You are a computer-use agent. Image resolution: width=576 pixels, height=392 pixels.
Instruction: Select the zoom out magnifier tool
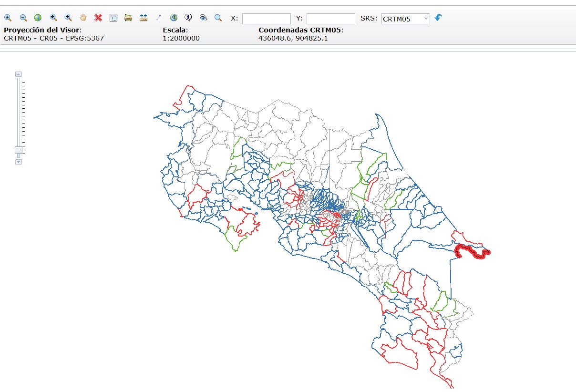click(23, 18)
